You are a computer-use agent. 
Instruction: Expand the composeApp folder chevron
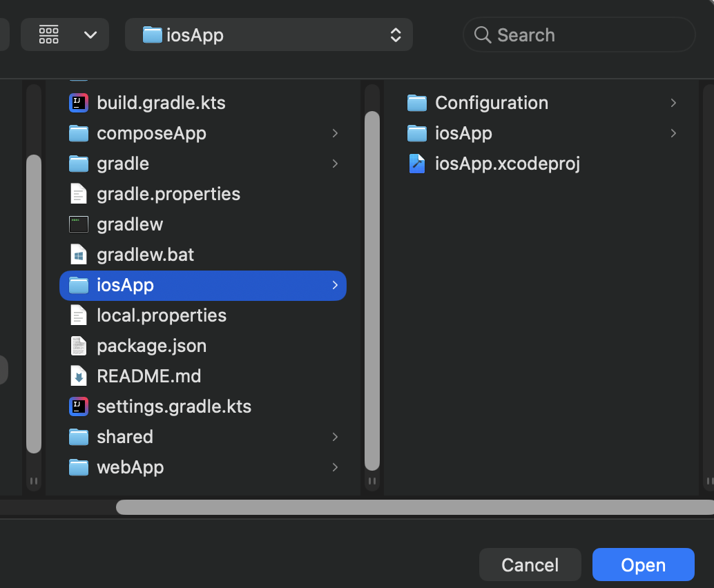coord(335,133)
